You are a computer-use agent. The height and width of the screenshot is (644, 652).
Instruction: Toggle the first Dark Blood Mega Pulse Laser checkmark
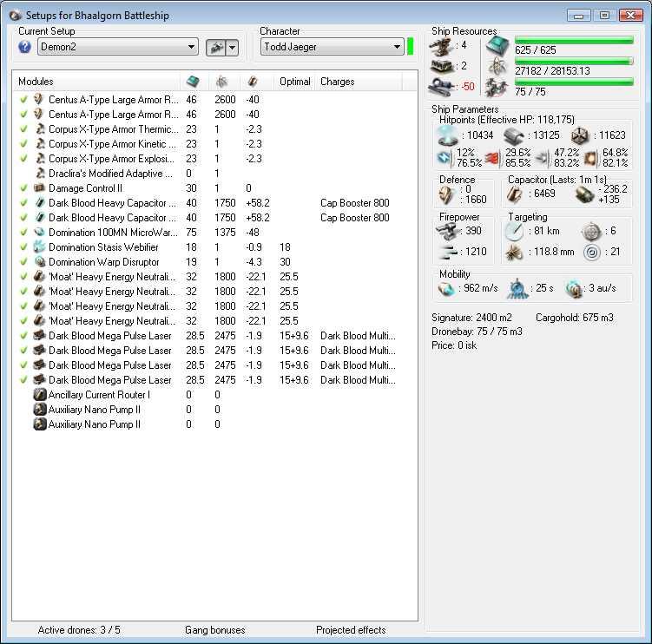(23, 336)
